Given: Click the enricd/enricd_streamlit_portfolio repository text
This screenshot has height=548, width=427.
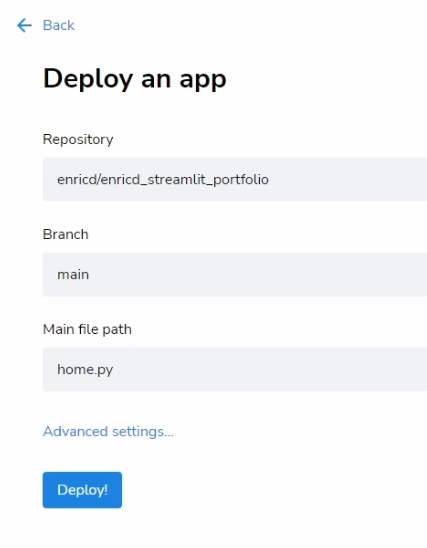Looking at the screenshot, I should 163,180.
